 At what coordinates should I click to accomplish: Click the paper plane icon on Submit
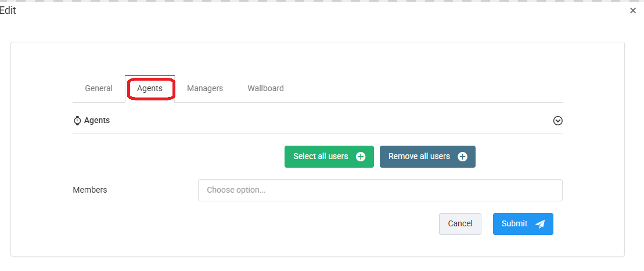point(540,224)
